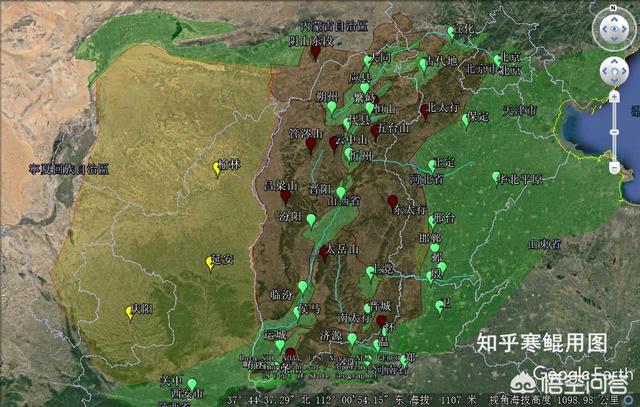
Task: Click the 榆林 yellow placemark pin
Action: pyautogui.click(x=217, y=169)
